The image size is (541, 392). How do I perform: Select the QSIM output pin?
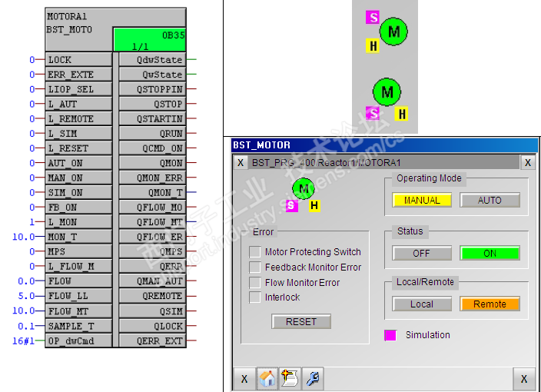coord(152,311)
